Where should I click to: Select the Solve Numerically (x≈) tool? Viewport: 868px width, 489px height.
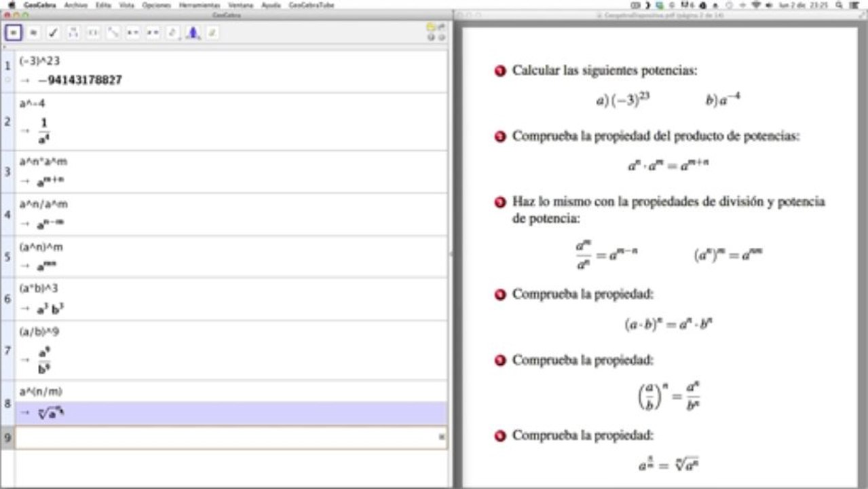(x=153, y=33)
